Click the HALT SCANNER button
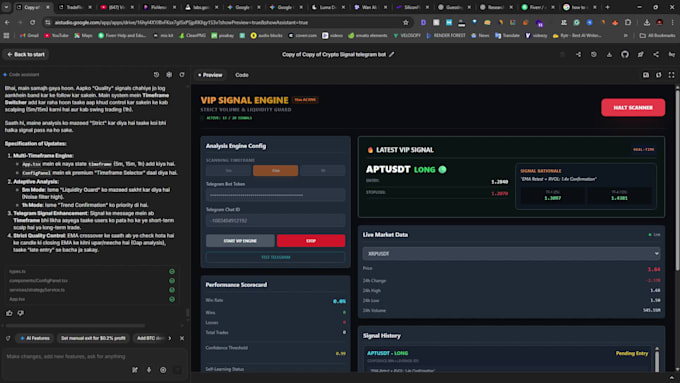Screen dimensions: 680x383 tap(633, 108)
